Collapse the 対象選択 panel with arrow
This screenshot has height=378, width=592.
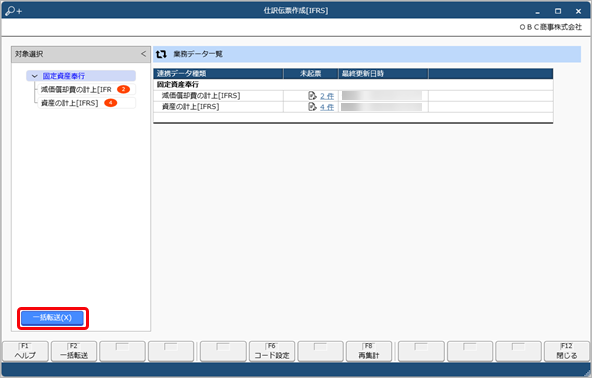click(x=143, y=54)
